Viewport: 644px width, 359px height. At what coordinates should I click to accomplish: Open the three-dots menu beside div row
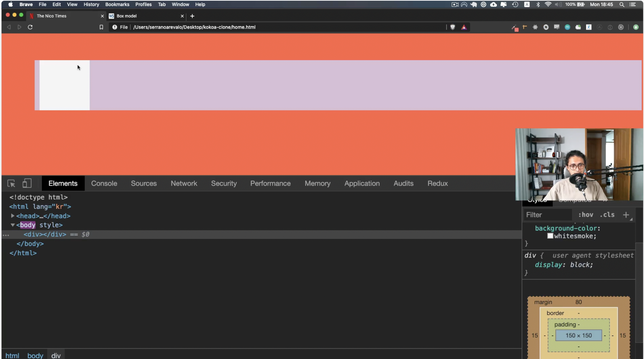pos(6,235)
